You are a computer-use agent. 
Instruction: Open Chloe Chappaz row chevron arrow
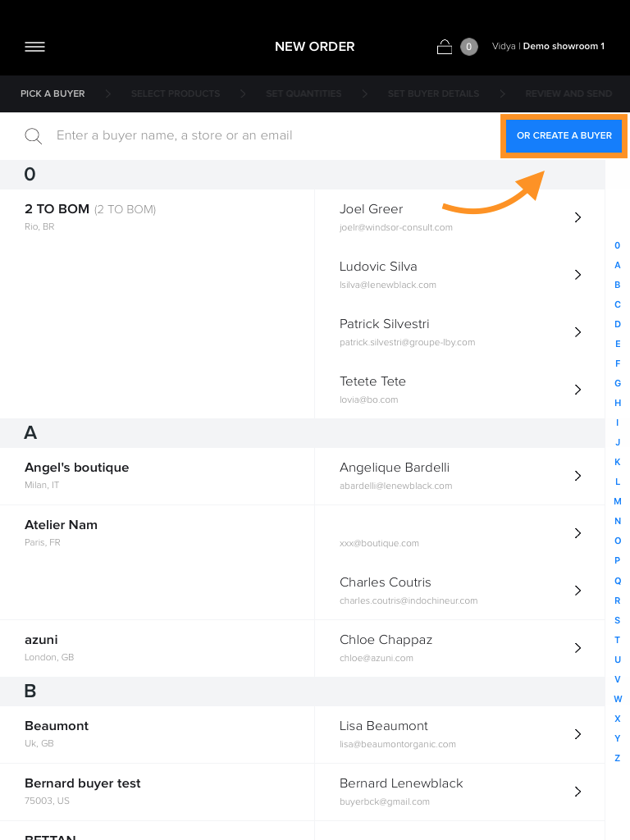pyautogui.click(x=577, y=648)
